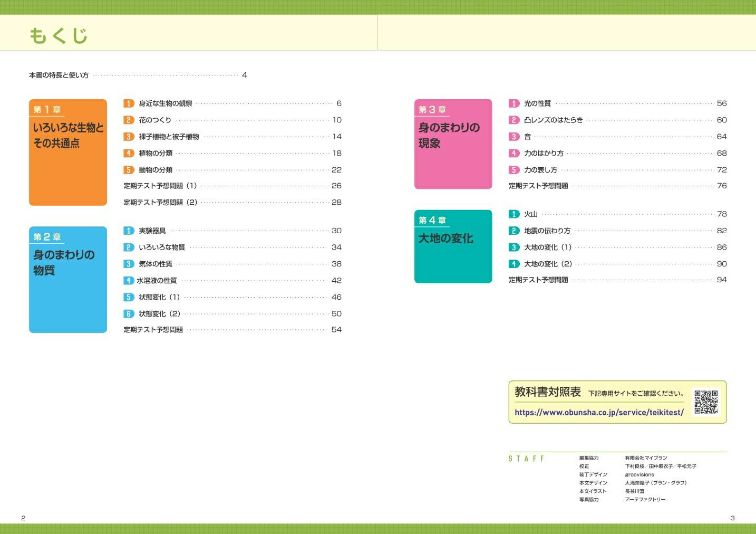Viewport: 756px width, 534px height.
Task: Click the 教科書対照表 heading
Action: 548,392
